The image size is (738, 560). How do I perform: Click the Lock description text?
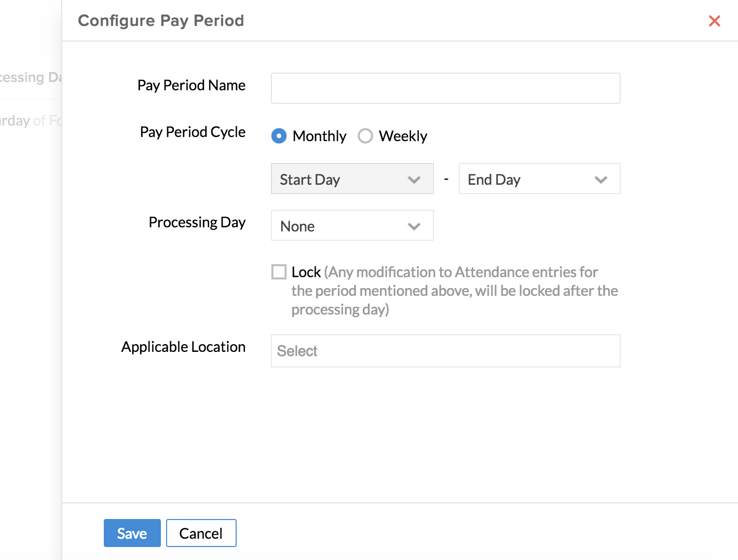coord(454,291)
